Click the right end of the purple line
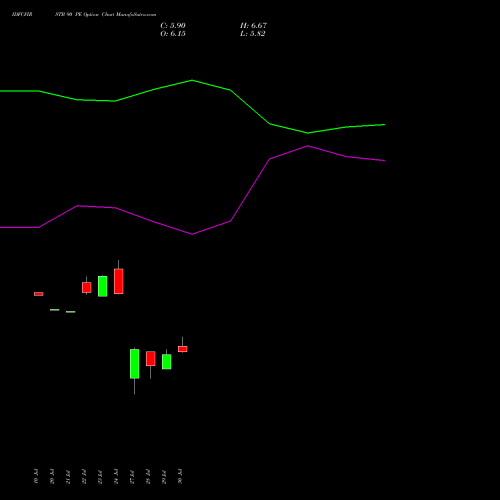 point(384,161)
